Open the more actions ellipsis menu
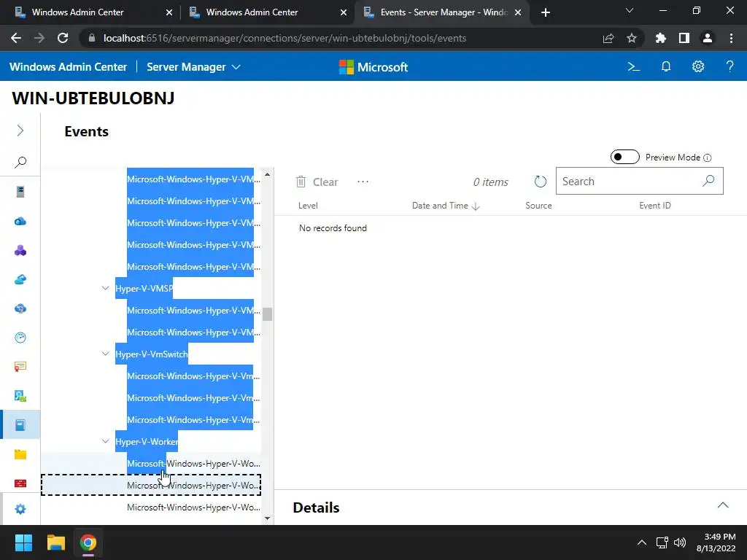This screenshot has height=560, width=747. tap(363, 182)
